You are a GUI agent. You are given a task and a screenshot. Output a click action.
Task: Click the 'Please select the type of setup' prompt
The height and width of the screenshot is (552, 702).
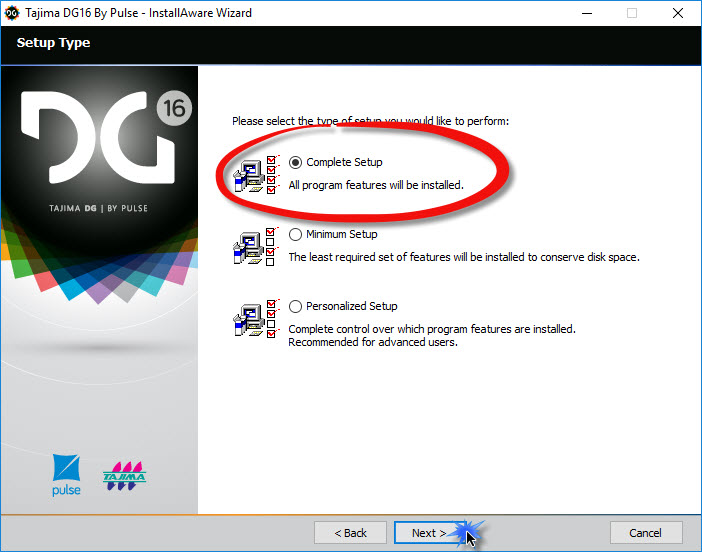coord(370,121)
